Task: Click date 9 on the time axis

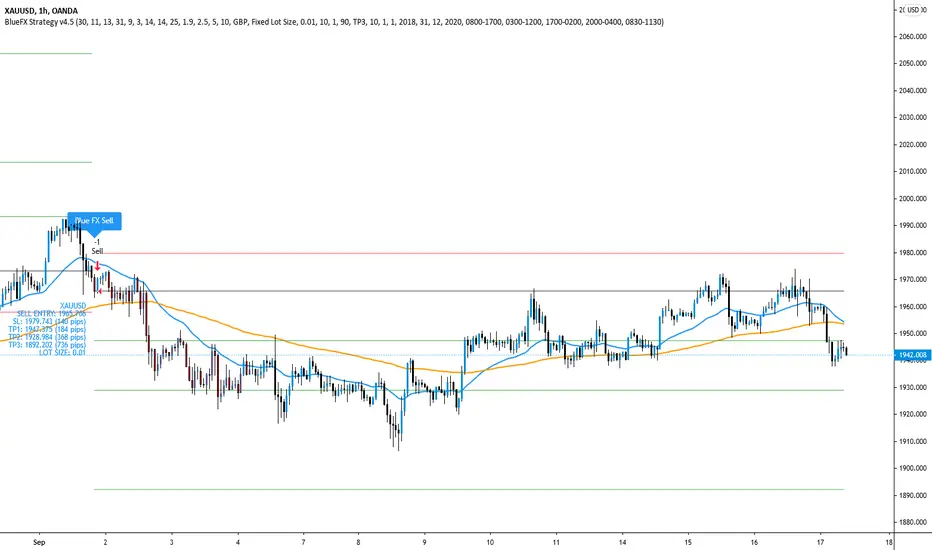Action: [424, 542]
